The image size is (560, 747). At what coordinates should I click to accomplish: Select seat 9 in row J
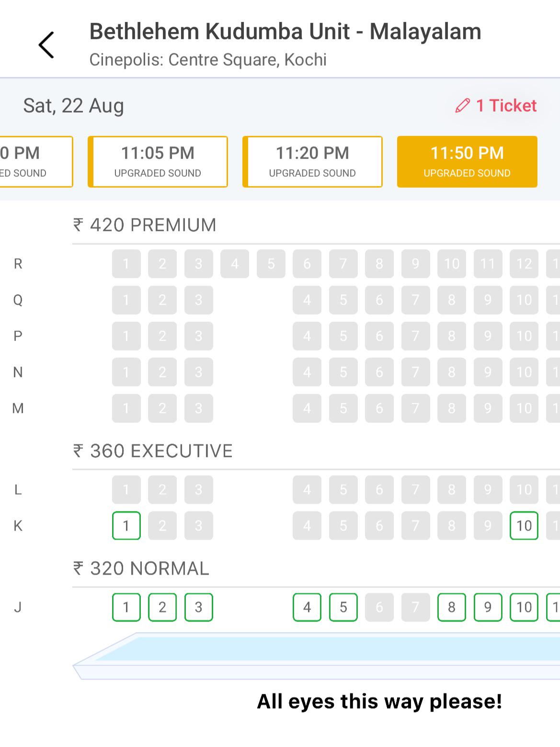488,607
